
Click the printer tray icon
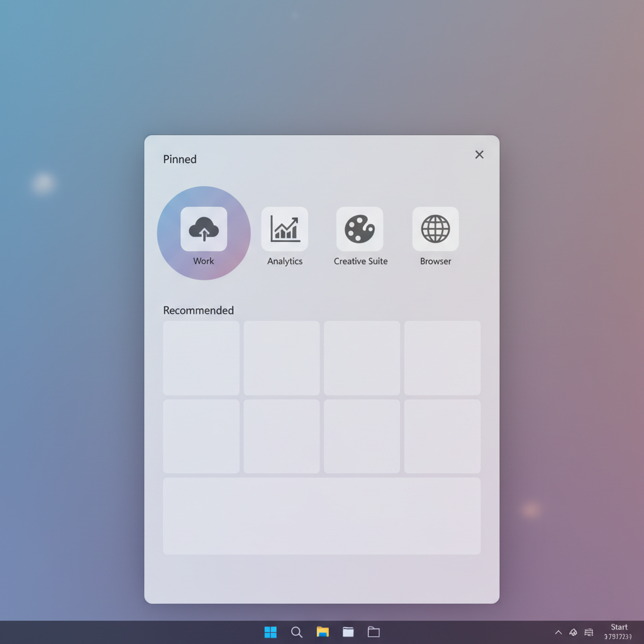coord(588,632)
